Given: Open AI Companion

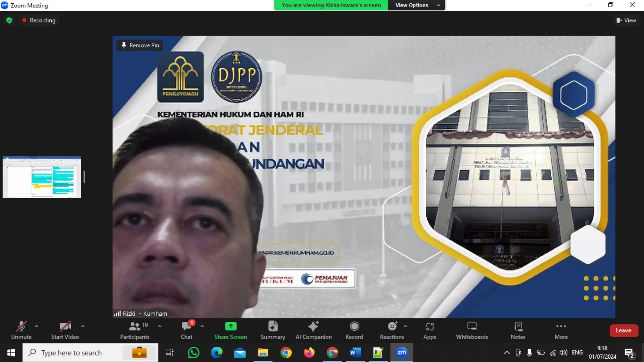Looking at the screenshot, I should (314, 330).
